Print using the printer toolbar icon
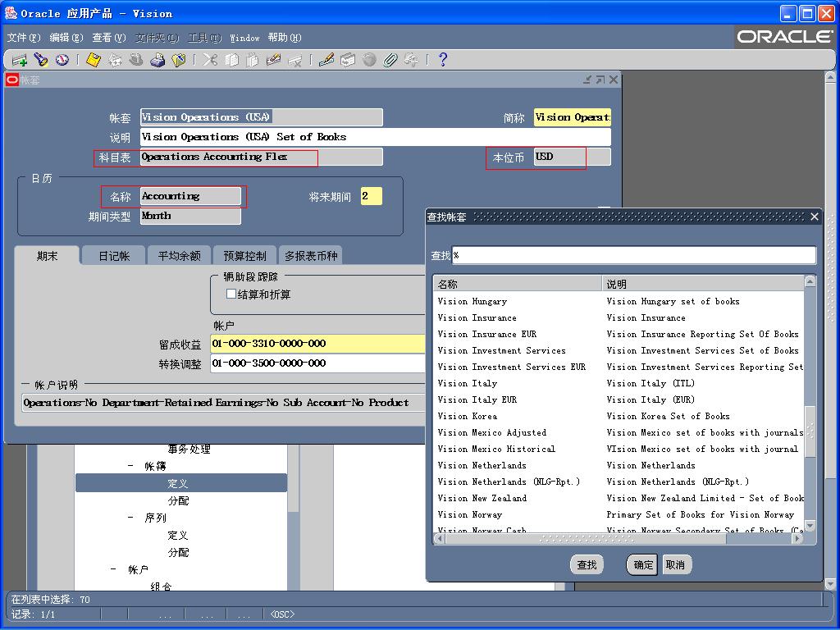This screenshot has height=630, width=840. pos(157,60)
